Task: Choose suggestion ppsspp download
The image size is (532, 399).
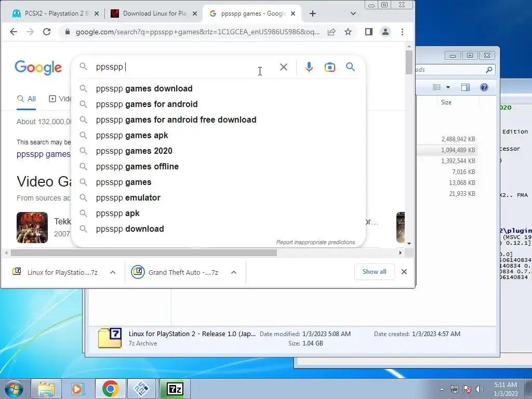Action: tap(219, 229)
